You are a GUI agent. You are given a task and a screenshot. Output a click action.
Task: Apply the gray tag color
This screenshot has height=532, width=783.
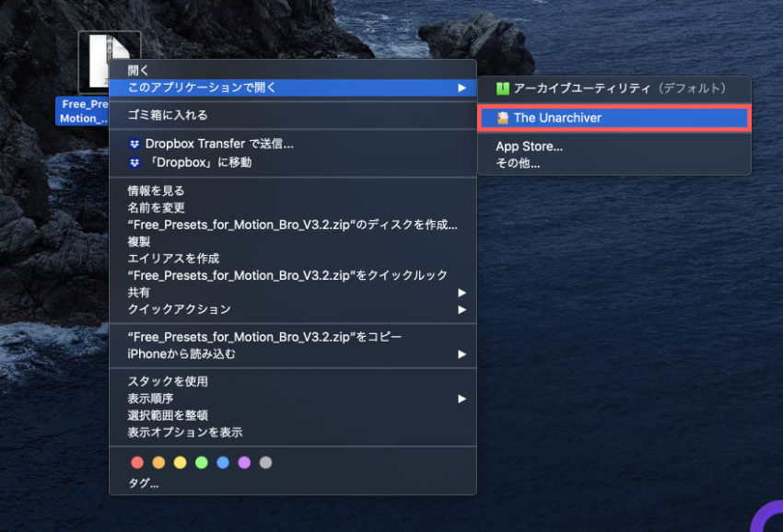click(265, 463)
